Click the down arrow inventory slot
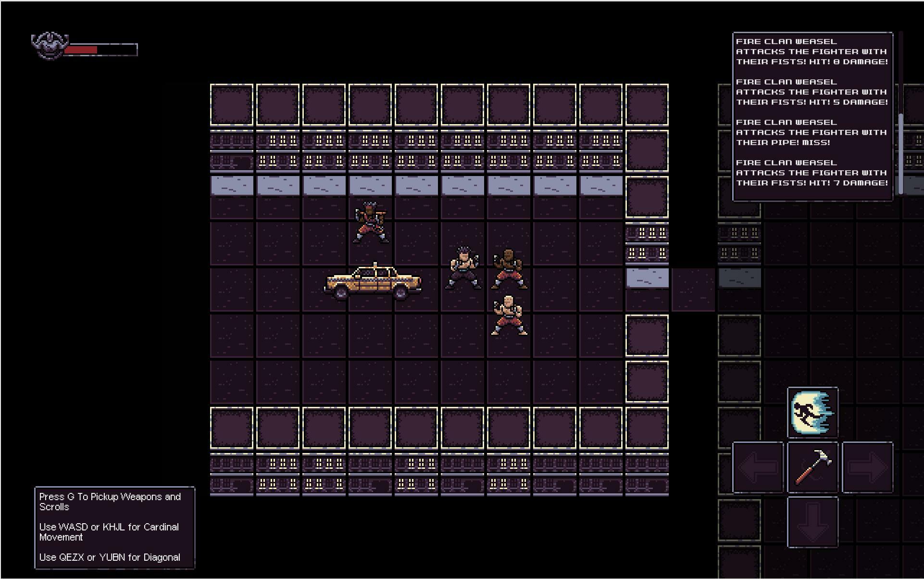 pyautogui.click(x=812, y=522)
